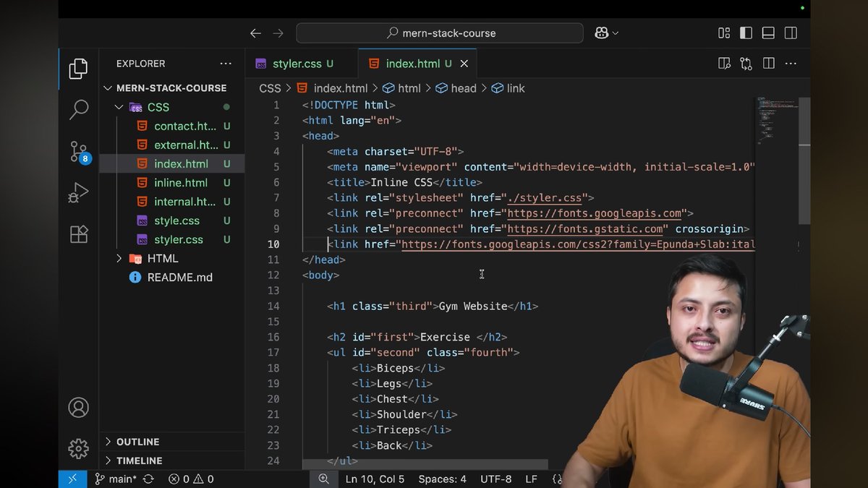
Task: Click the link breadcrumb segment
Action: [509, 88]
